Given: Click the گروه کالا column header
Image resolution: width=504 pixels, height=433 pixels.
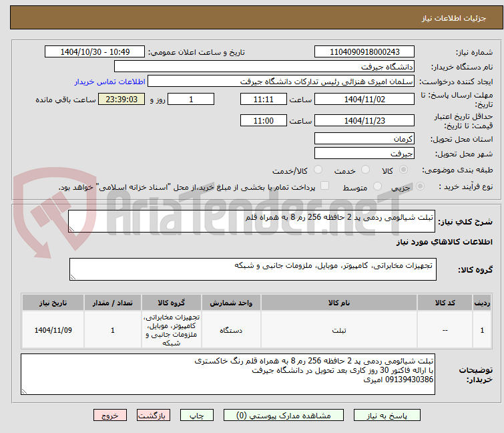Looking at the screenshot, I should pos(172,303).
